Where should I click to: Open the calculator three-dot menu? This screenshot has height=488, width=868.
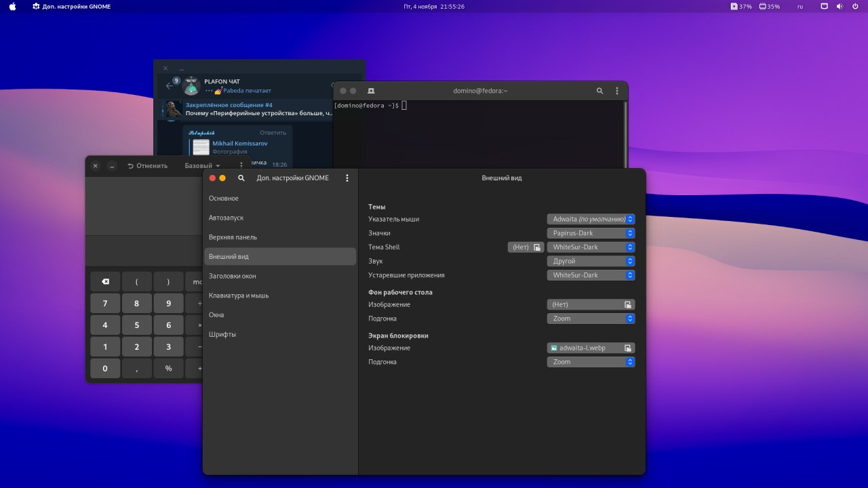[241, 165]
